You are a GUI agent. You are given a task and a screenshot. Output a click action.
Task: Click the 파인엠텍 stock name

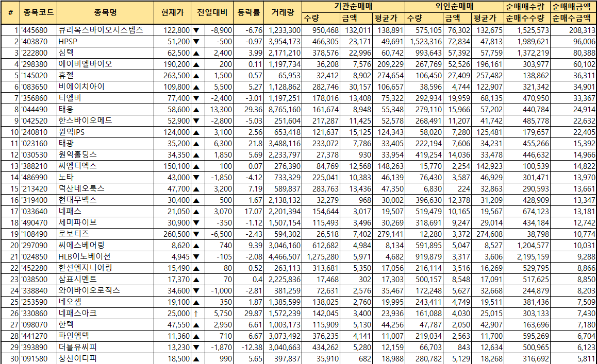74,336
